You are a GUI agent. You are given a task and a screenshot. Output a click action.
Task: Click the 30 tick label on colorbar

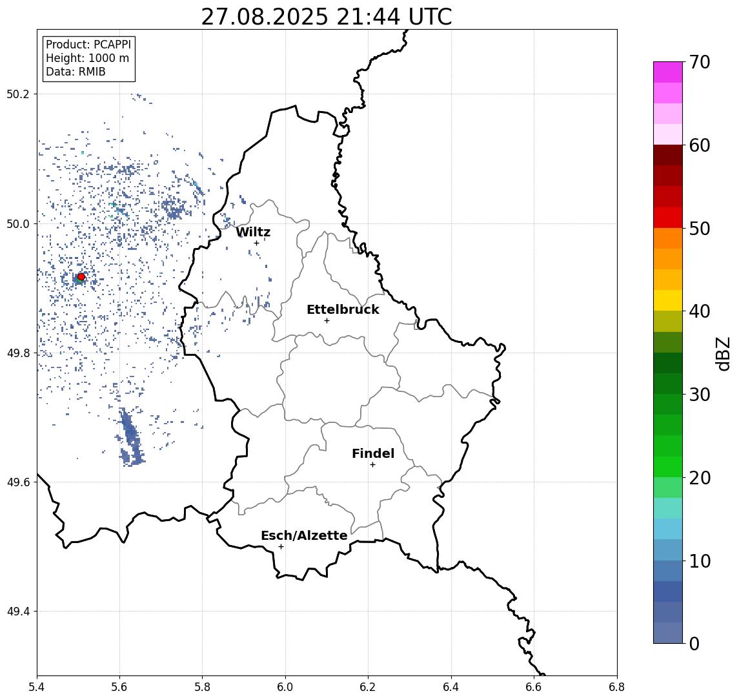700,395
